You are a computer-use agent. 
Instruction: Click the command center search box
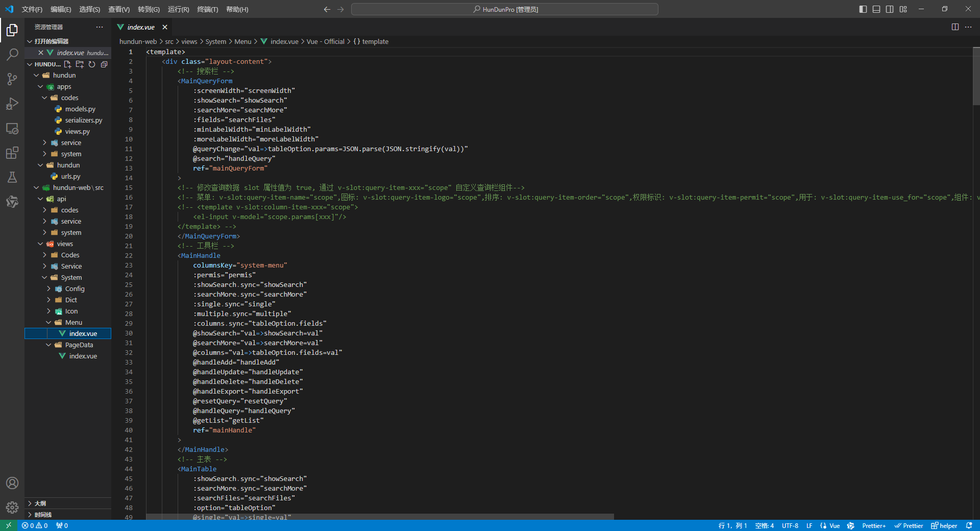click(504, 9)
